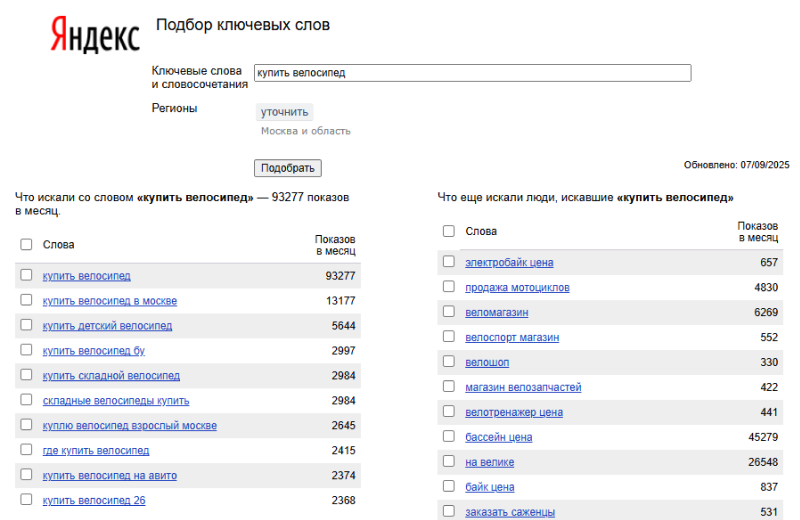800x520 pixels.
Task: Check the box for купить велосипед row
Action: 26,275
